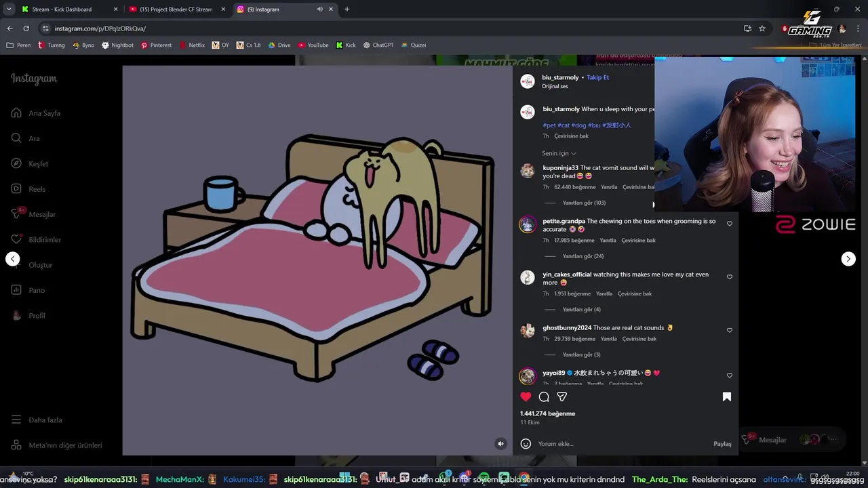Viewport: 868px width, 488px height.
Task: Open Meta'nın diğer ürünleri
Action: tap(56, 445)
